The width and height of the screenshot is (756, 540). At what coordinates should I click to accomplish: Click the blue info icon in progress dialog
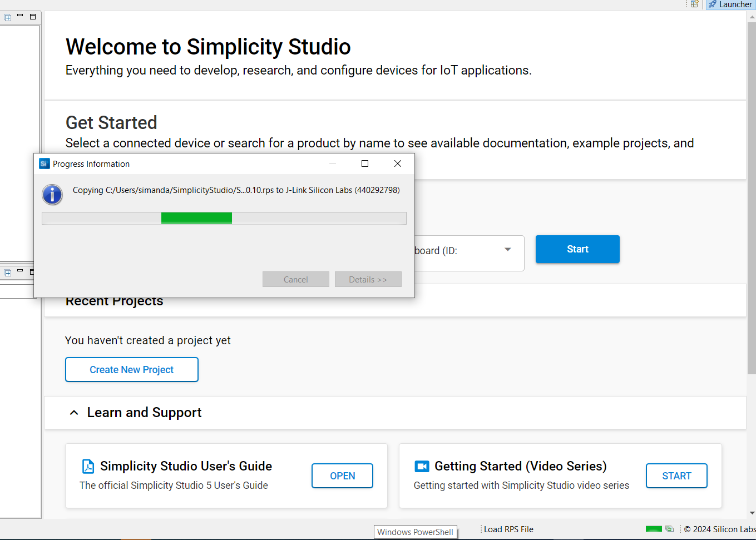[x=52, y=195]
